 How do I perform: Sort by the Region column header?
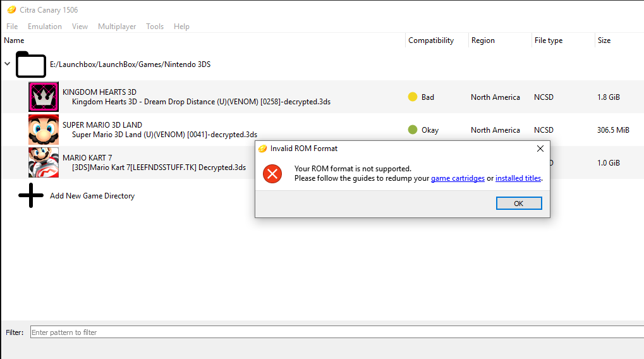(483, 40)
